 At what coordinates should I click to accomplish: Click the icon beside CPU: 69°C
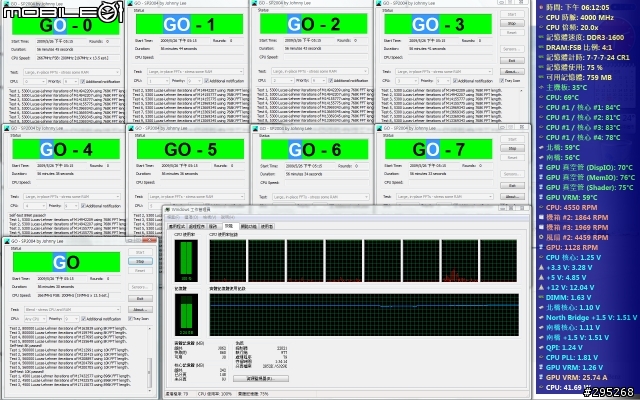541,97
